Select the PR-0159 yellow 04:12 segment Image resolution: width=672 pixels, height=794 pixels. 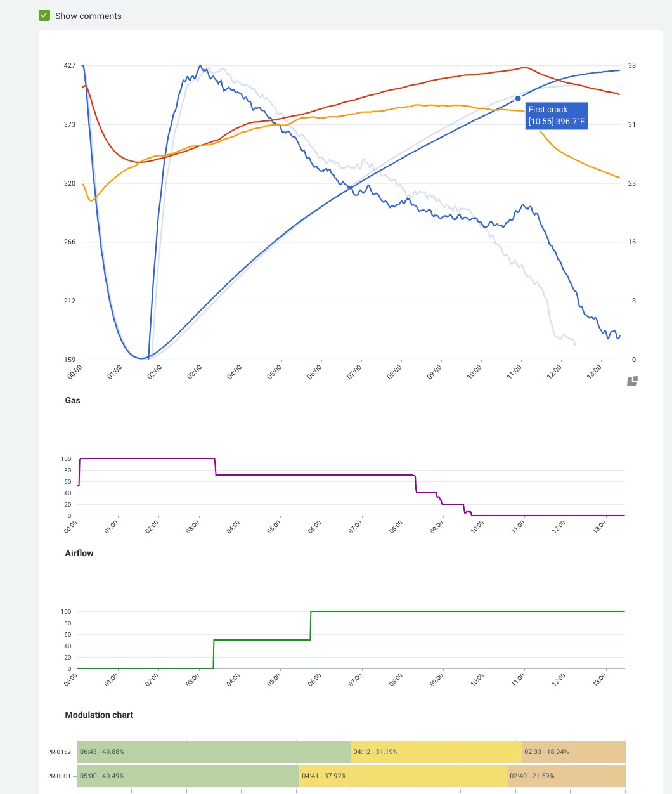pos(436,752)
